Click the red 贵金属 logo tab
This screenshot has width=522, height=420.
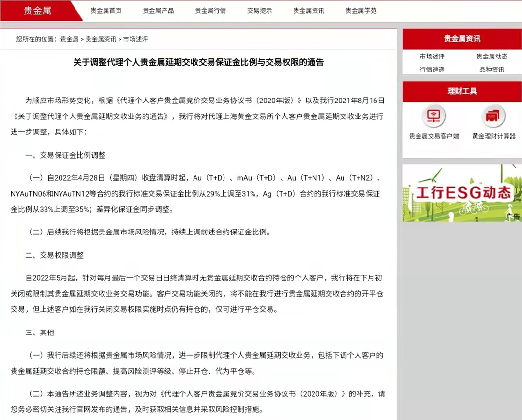(x=37, y=11)
